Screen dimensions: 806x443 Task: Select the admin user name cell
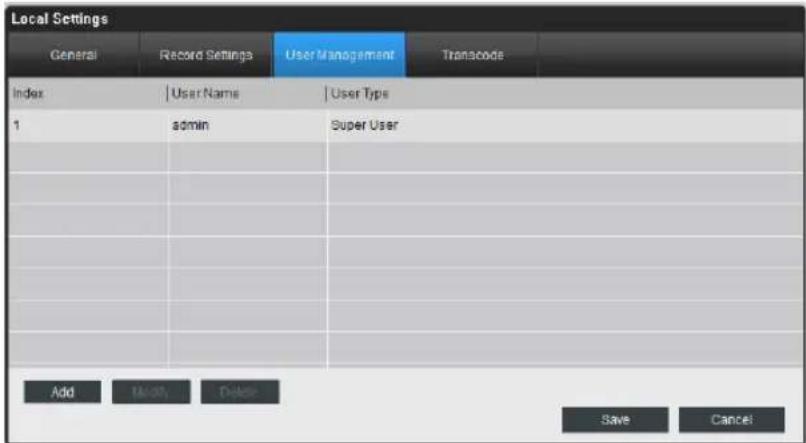click(247, 125)
